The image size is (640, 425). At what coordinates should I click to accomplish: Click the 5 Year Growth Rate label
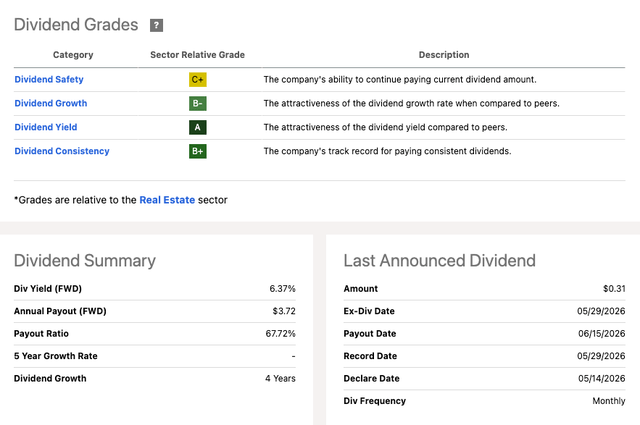pos(56,356)
